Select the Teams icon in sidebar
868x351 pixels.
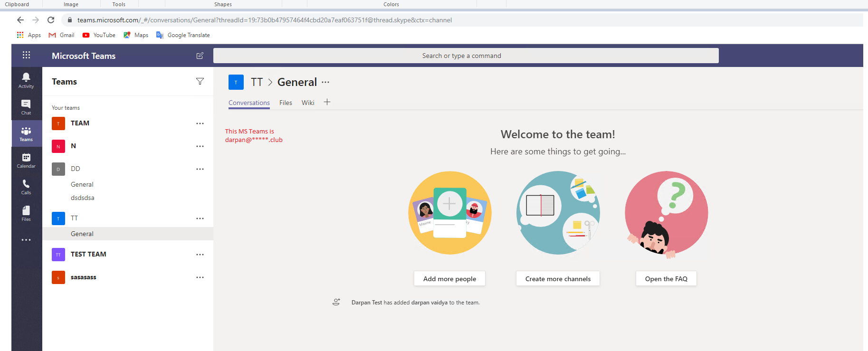pos(26,133)
